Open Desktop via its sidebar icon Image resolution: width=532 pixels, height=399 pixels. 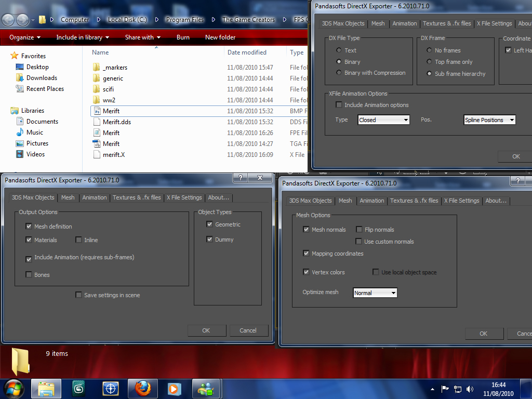pyautogui.click(x=20, y=67)
